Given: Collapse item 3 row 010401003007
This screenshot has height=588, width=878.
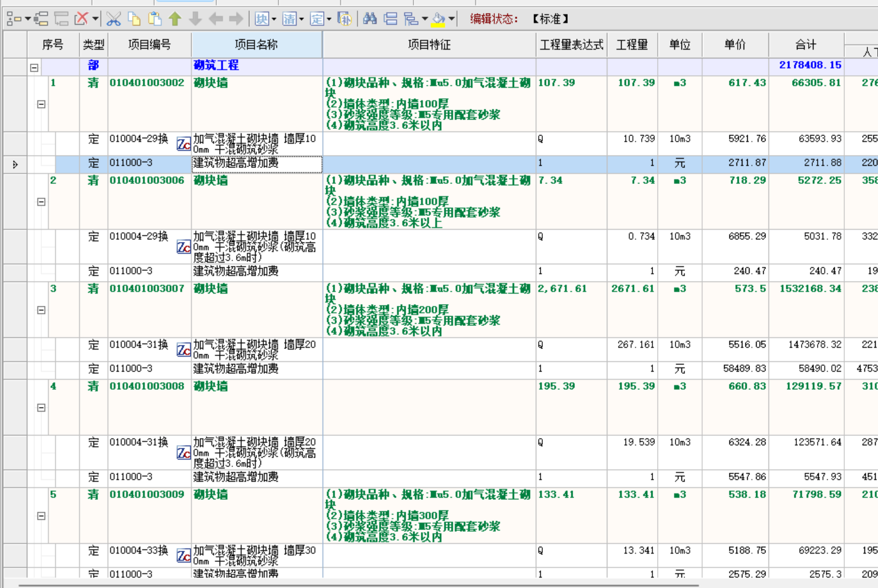Looking at the screenshot, I should point(41,310).
